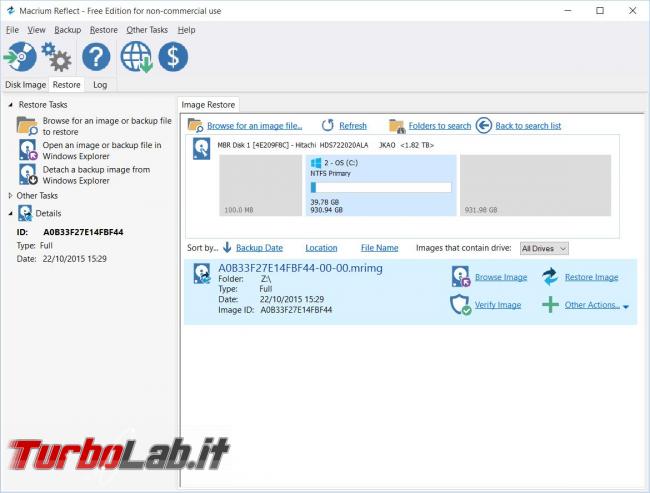The width and height of the screenshot is (650, 493).
Task: Click the Windows logo on OS (C:) partition
Action: [x=316, y=163]
